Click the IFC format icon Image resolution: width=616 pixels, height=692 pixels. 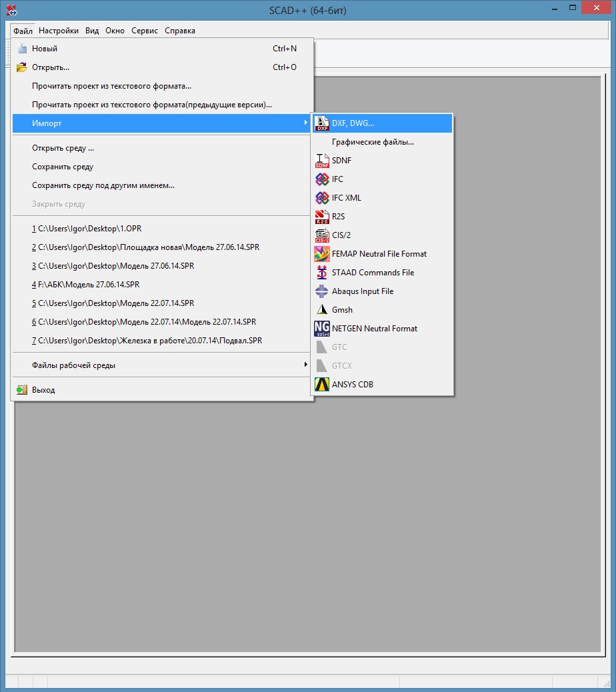322,179
